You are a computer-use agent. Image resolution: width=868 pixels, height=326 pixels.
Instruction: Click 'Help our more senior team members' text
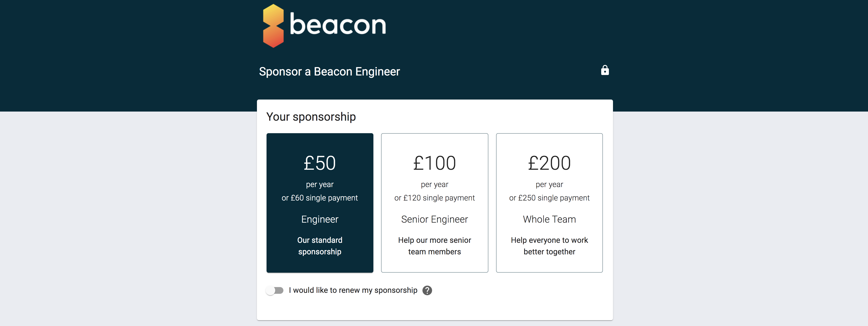click(434, 246)
